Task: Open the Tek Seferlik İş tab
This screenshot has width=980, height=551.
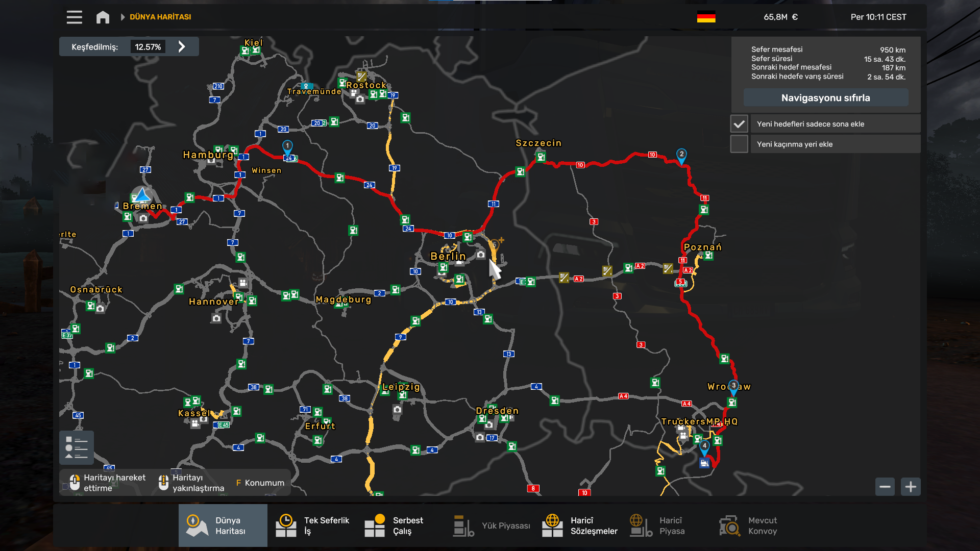Action: (312, 525)
